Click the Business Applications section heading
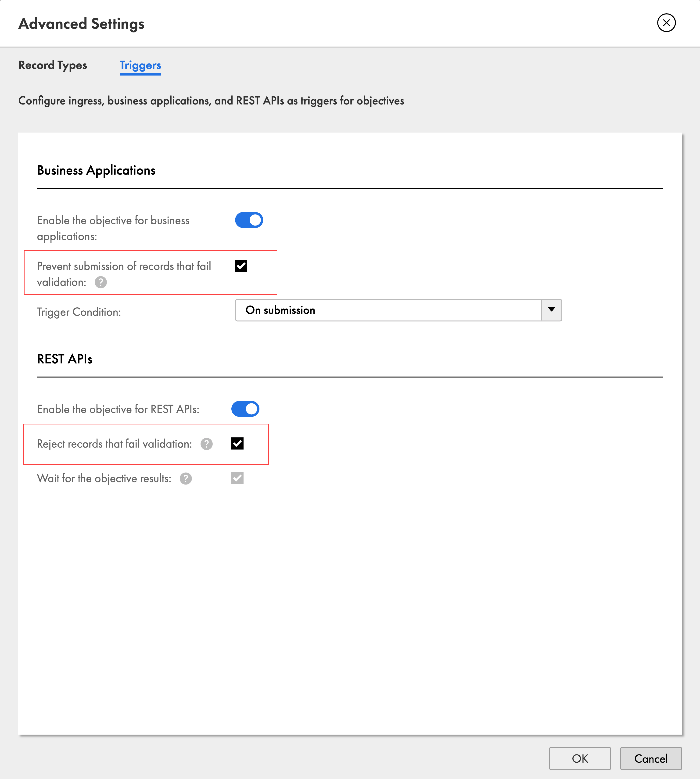700x779 pixels. [x=96, y=170]
